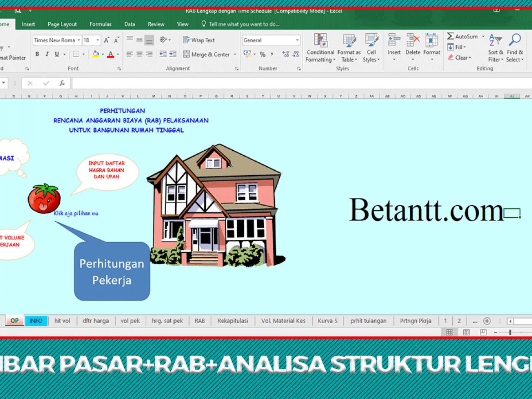Open the Data tab
The width and height of the screenshot is (532, 399).
coord(129,24)
